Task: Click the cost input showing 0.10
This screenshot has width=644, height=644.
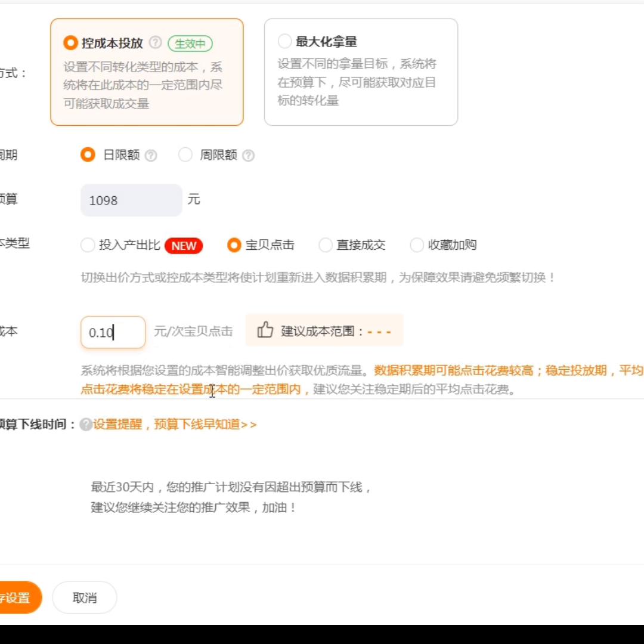Action: tap(113, 332)
